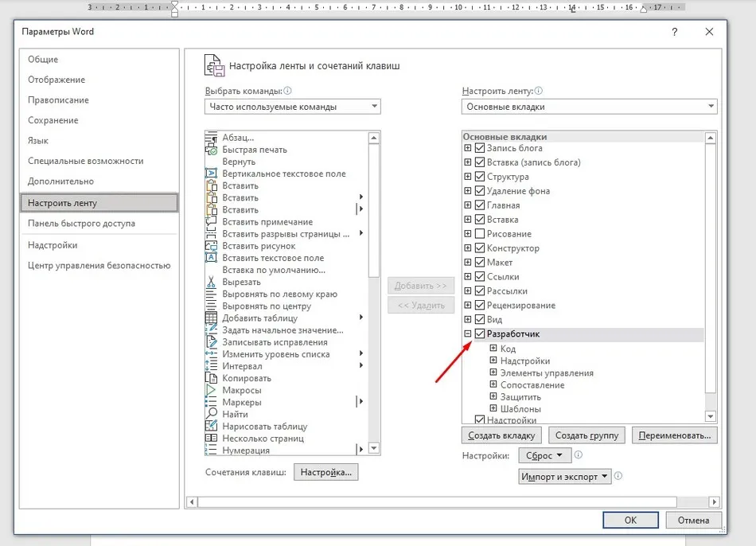Image resolution: width=756 pixels, height=546 pixels.
Task: Click the Создать группу button
Action: click(586, 435)
